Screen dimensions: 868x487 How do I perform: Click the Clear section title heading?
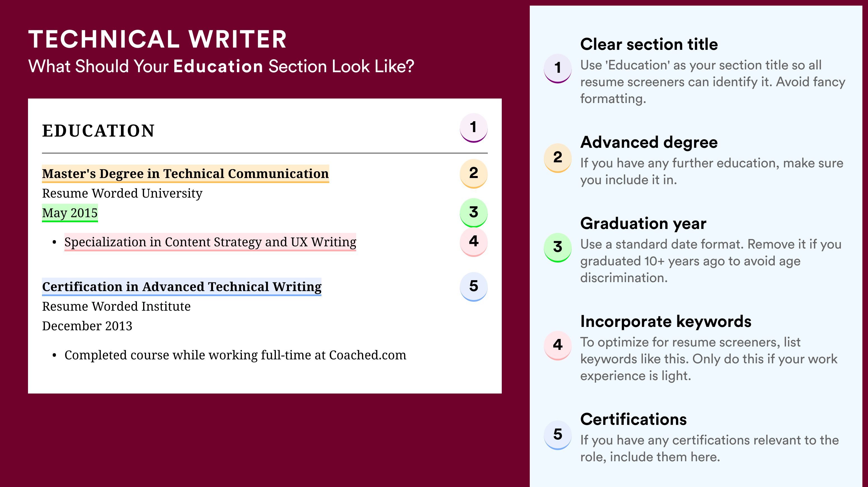click(x=649, y=44)
